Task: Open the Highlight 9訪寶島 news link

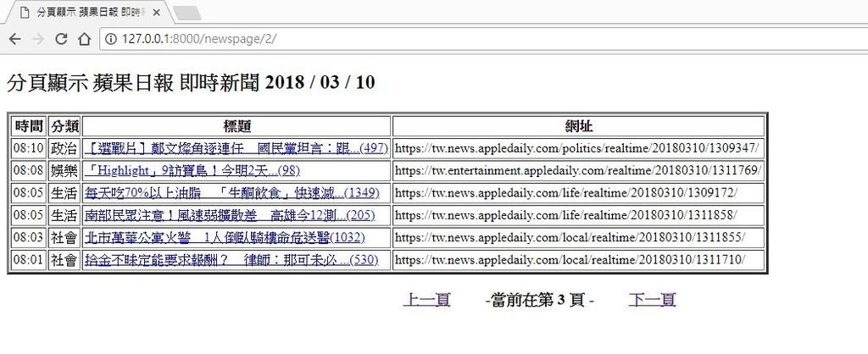Action: 192,170
